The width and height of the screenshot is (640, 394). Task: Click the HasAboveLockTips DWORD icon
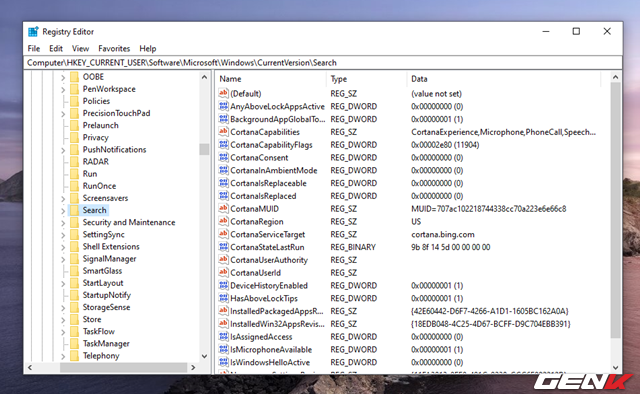223,298
